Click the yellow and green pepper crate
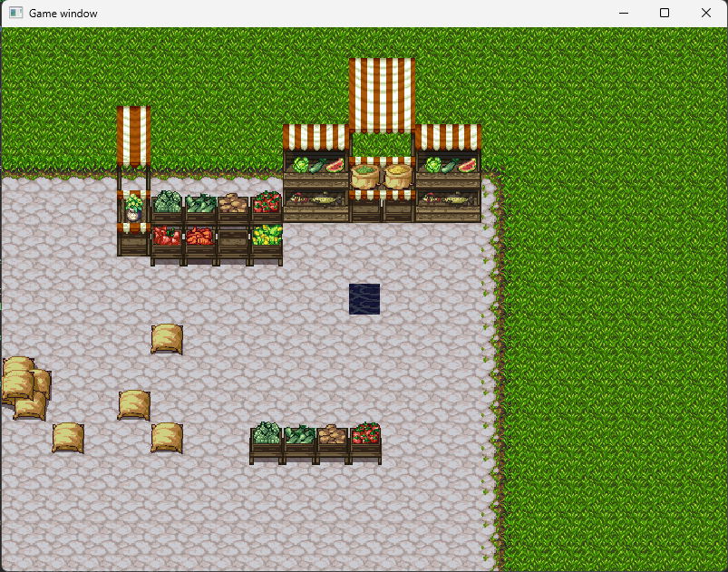728x572 pixels. pyautogui.click(x=267, y=244)
